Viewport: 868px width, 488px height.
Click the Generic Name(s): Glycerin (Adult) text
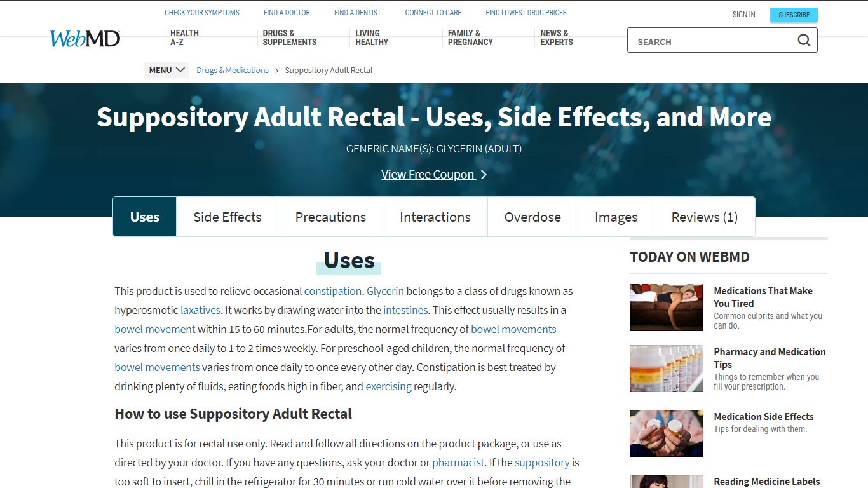434,149
